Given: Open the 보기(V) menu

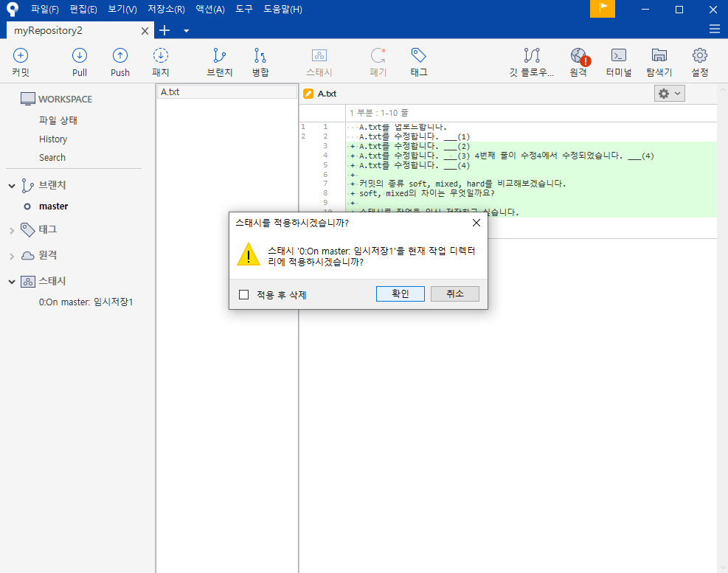Looking at the screenshot, I should [x=122, y=10].
